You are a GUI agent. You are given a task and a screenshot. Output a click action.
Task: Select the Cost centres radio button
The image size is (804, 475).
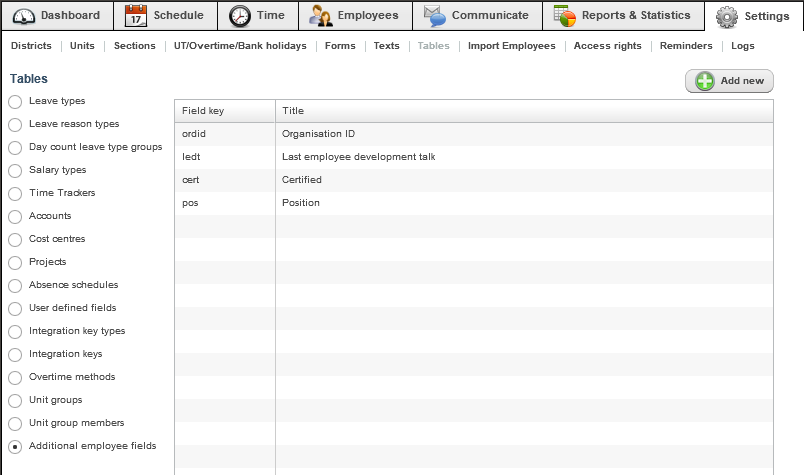[15, 240]
